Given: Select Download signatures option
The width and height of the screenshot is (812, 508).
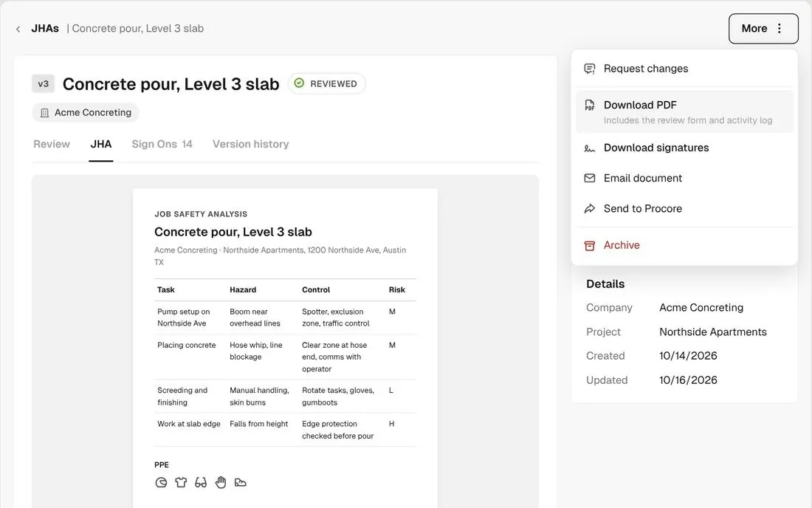Looking at the screenshot, I should 684,148.
